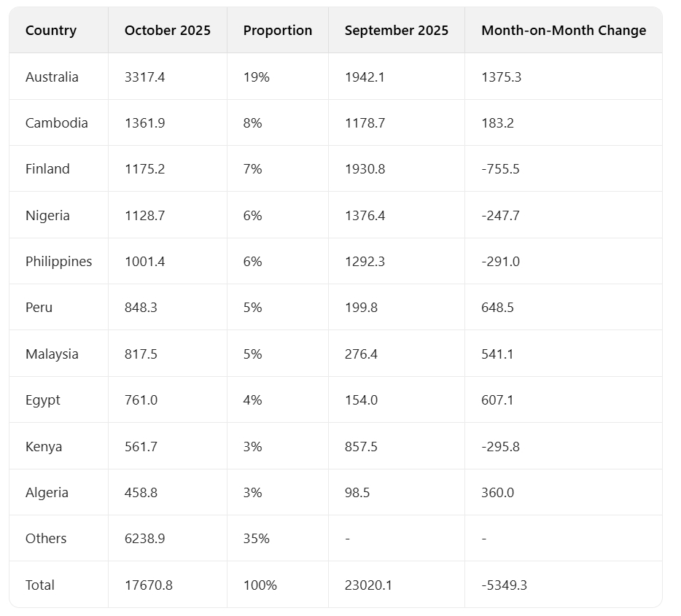Select the total change value -5349.3

505,585
